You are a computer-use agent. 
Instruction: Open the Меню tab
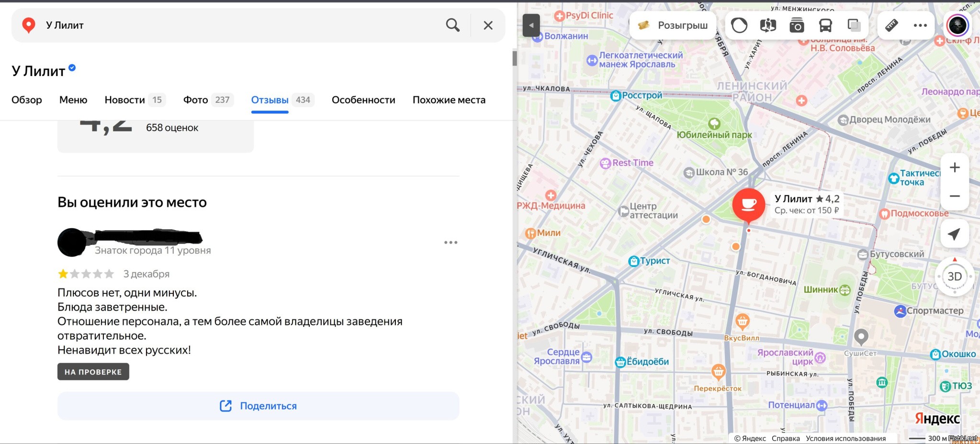pyautogui.click(x=73, y=100)
